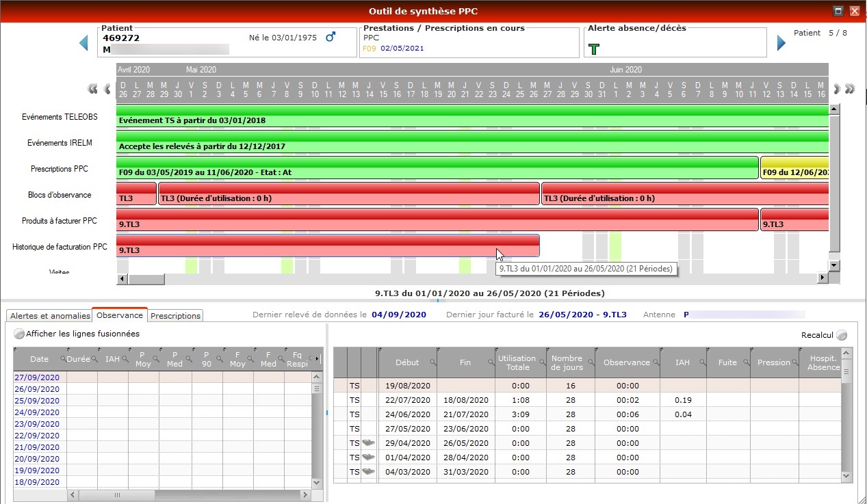Screen dimensions: 867x504
Task: Click search icon in F Moy column header
Action: point(250,358)
